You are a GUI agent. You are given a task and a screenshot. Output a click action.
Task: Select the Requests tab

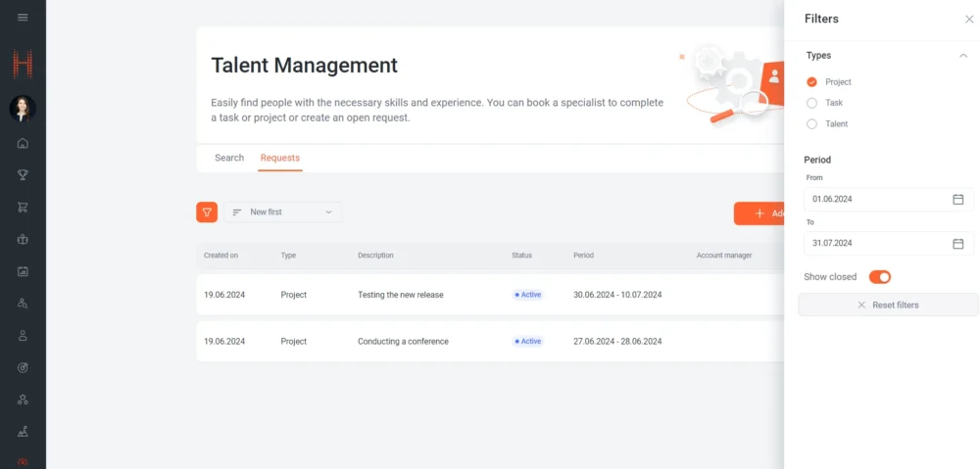click(x=280, y=158)
